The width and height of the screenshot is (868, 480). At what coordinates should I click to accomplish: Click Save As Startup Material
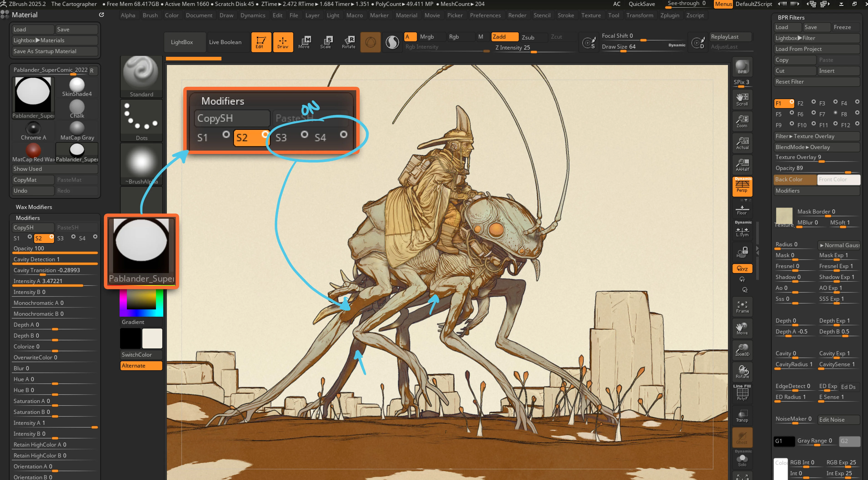(x=55, y=51)
